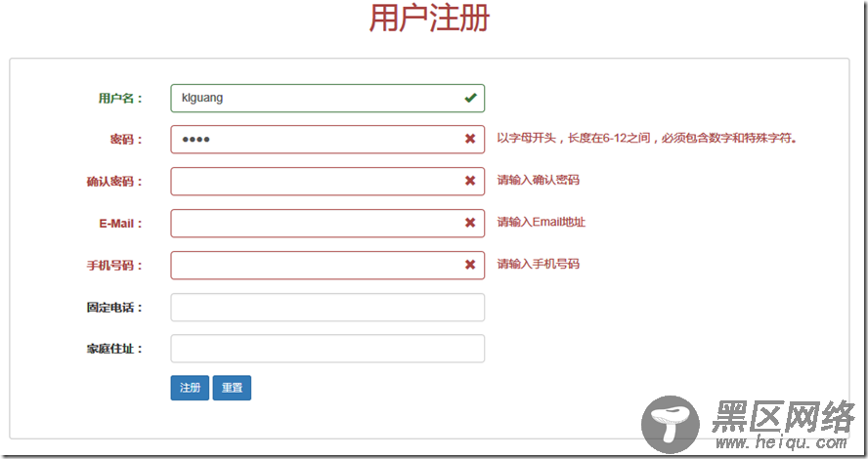Focus the 确认密码 input field

pos(327,182)
